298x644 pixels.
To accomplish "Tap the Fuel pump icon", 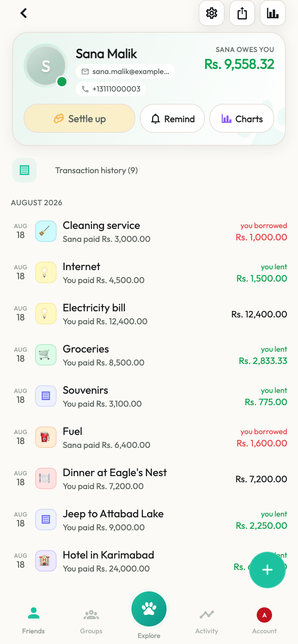I will pos(46,437).
